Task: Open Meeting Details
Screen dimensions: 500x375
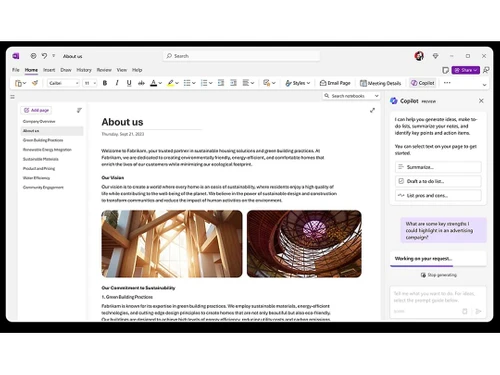Action: (380, 83)
